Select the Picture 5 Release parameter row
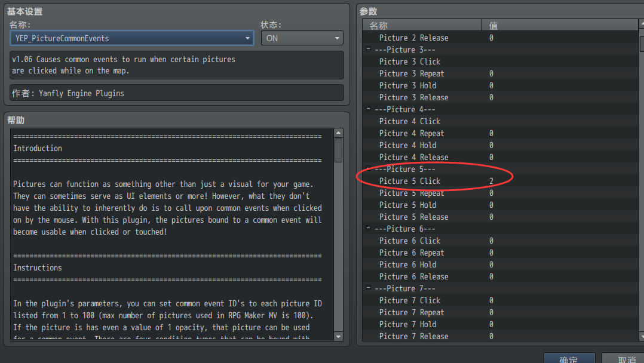Screen dimensions: 644x363 click(x=500, y=217)
